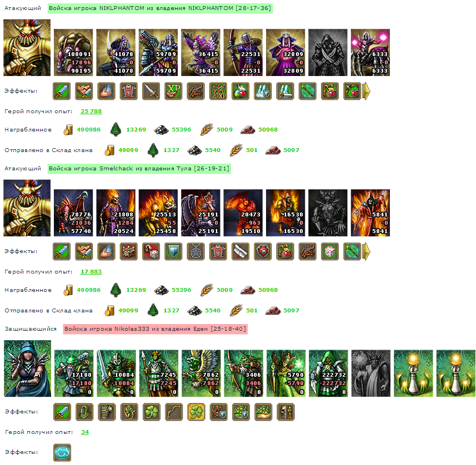
Task: Open defender hero experience link 34
Action: 84,432
